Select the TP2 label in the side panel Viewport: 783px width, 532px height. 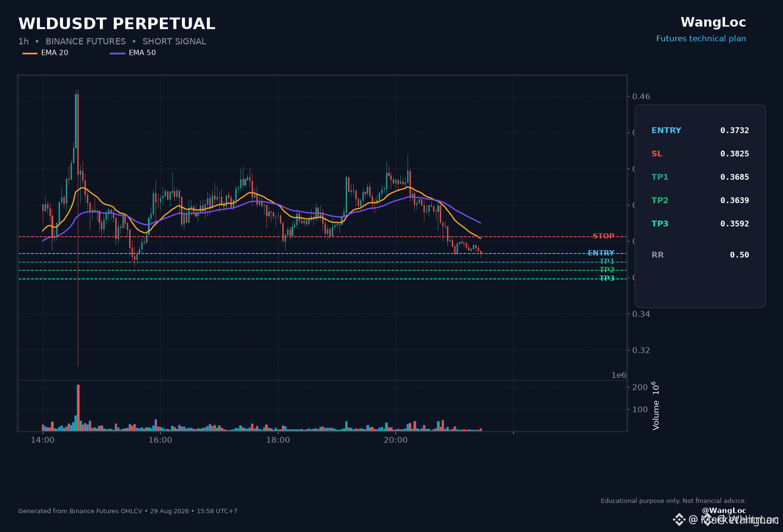[x=660, y=200]
